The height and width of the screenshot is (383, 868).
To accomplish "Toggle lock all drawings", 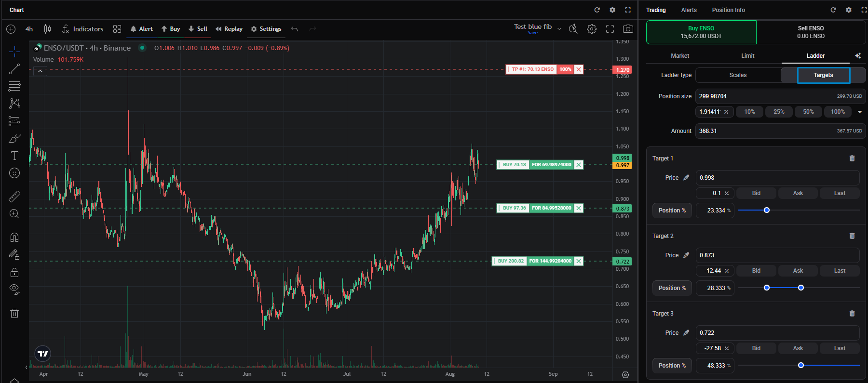I will [x=14, y=272].
